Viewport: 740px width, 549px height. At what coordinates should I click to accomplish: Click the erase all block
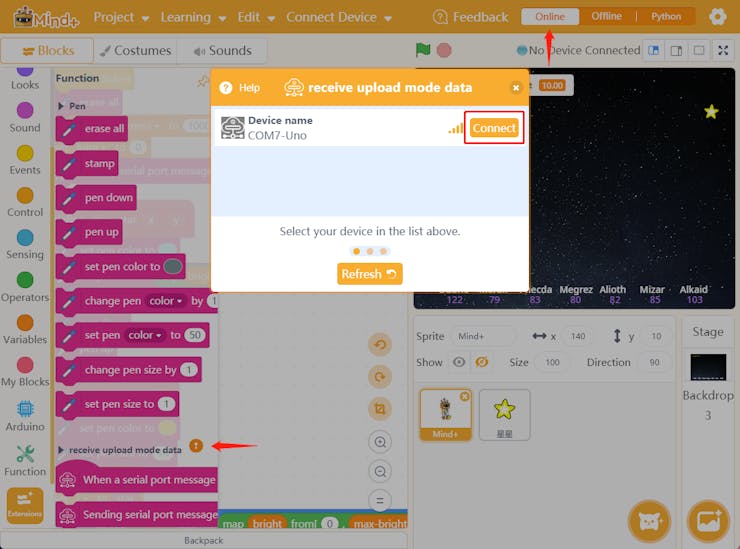pyautogui.click(x=92, y=129)
